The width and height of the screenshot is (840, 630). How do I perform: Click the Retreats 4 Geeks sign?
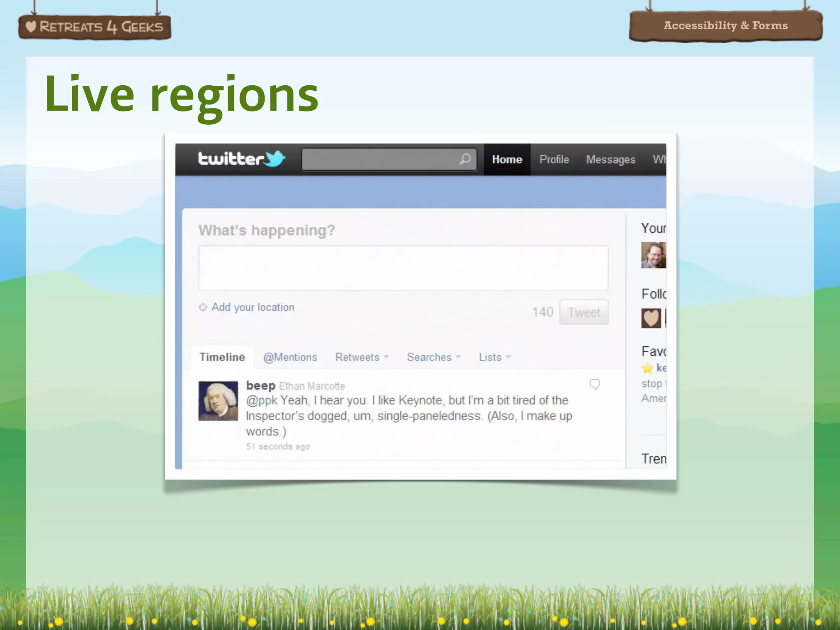tap(95, 27)
